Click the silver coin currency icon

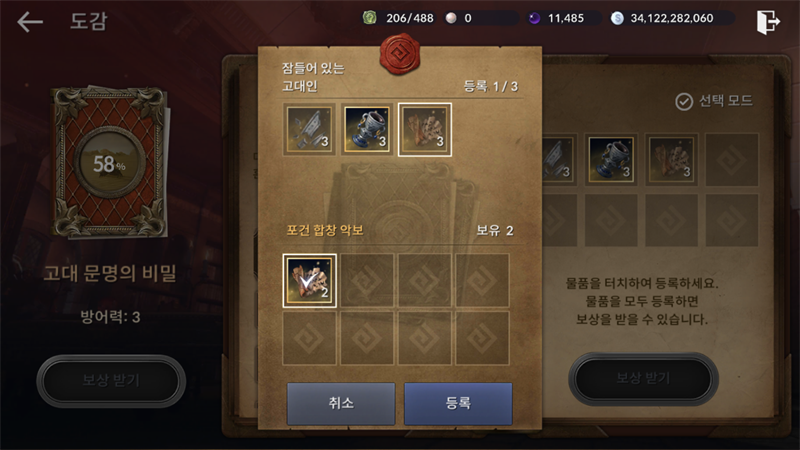(617, 18)
